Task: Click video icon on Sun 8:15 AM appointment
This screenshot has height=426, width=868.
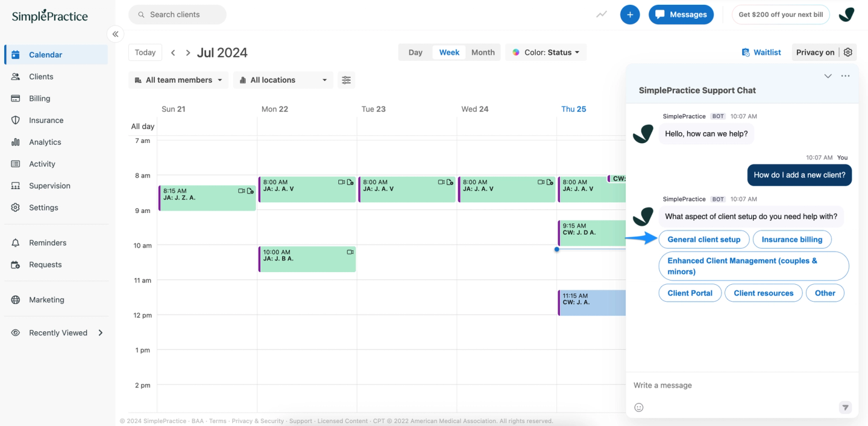Action: [242, 191]
